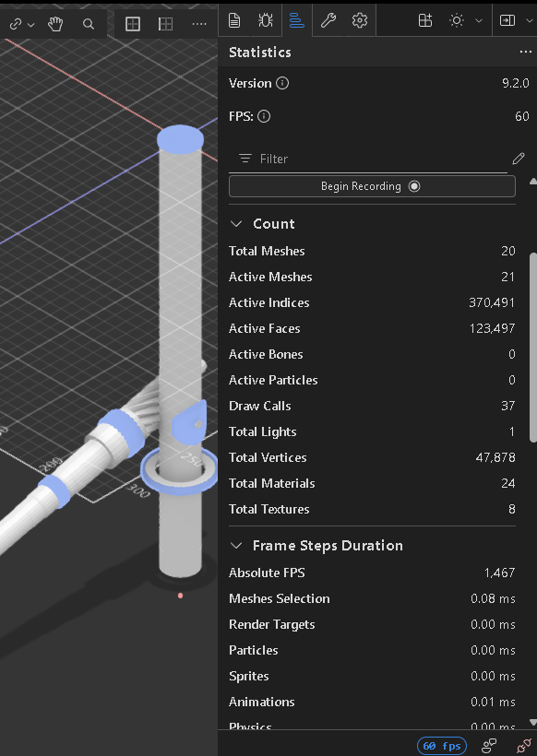
Task: Click the filter lines icon
Action: (x=245, y=159)
